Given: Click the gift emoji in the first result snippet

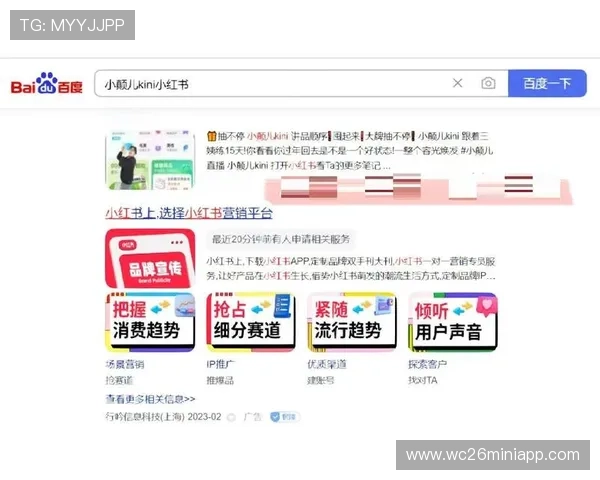Looking at the screenshot, I should (212, 136).
